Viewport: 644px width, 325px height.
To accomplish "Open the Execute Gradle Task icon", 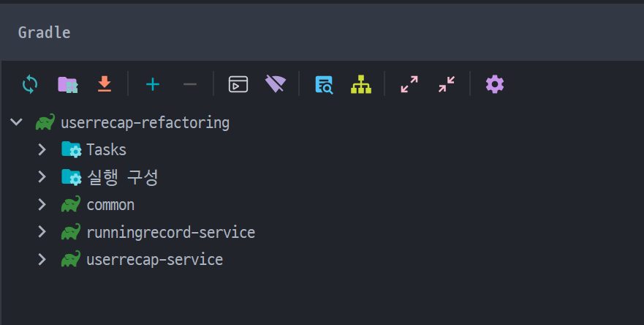I will point(238,84).
